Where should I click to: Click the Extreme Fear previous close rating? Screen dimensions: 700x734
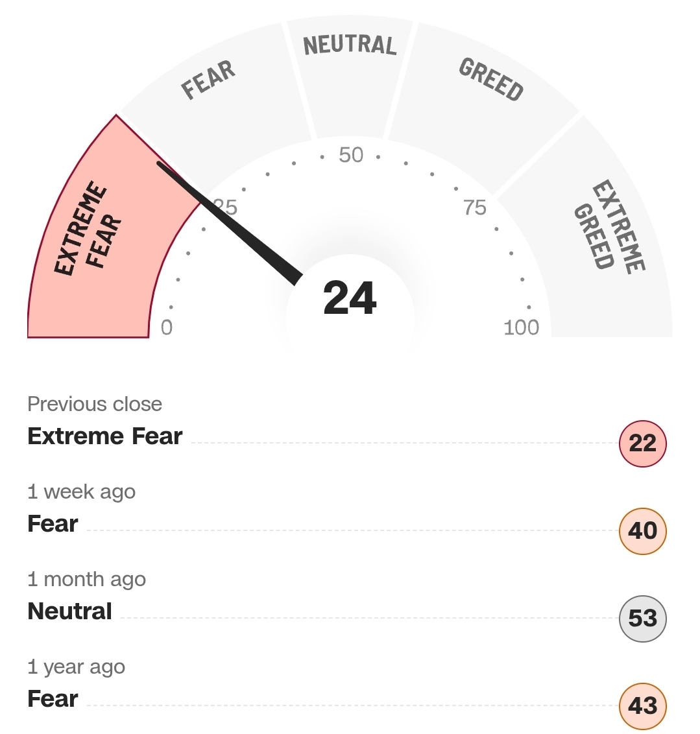(x=105, y=436)
